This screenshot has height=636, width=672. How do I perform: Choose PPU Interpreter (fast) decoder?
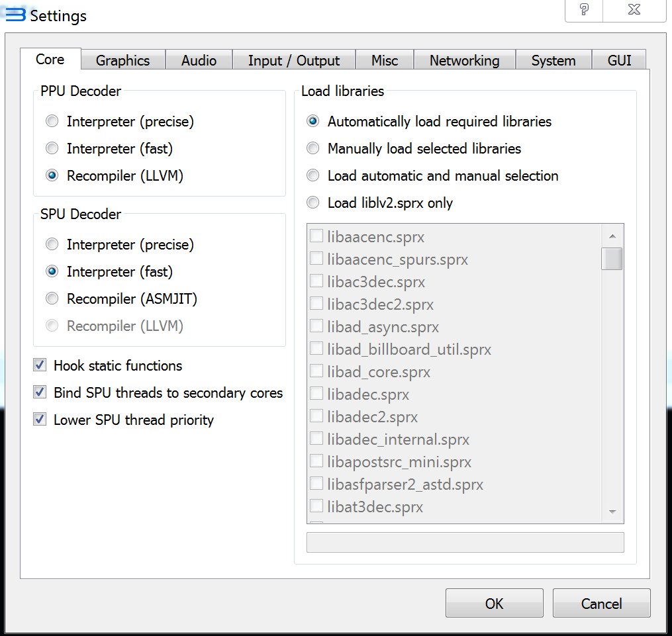click(x=52, y=149)
